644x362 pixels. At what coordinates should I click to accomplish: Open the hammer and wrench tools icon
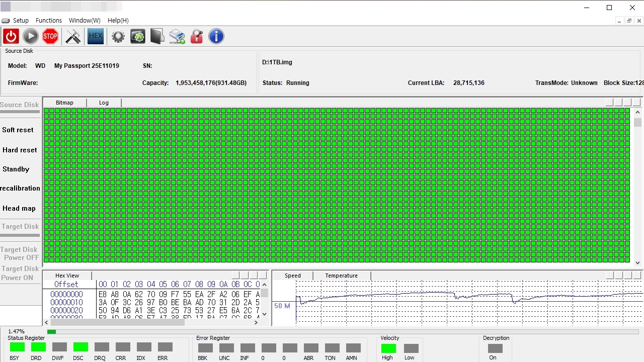(73, 36)
